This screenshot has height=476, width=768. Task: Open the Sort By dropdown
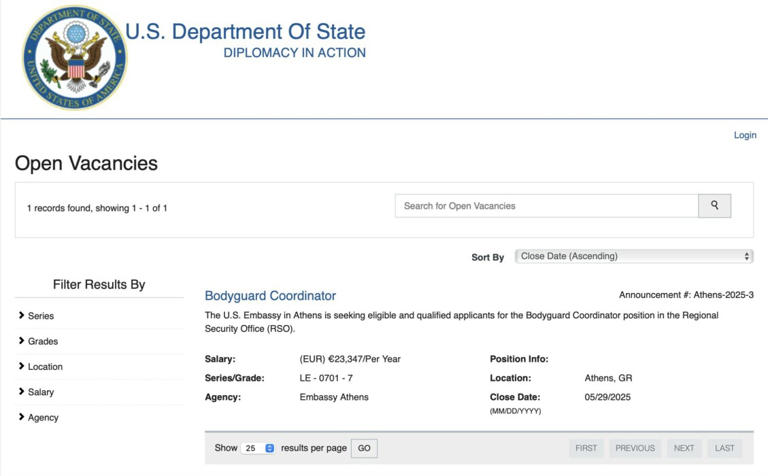coord(634,257)
